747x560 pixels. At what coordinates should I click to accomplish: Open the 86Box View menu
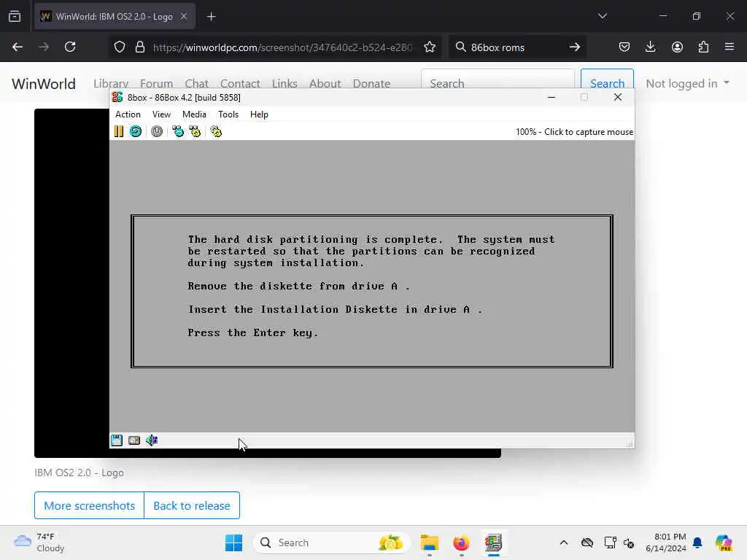click(161, 114)
